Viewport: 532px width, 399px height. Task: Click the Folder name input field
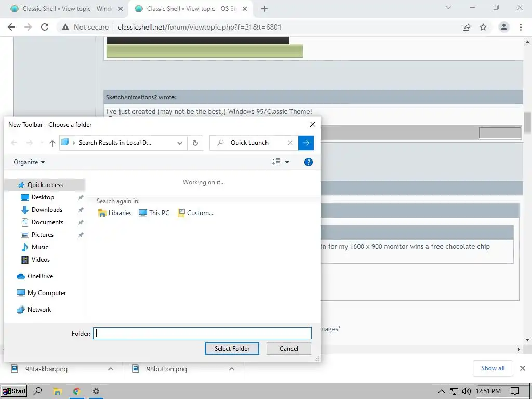point(202,333)
